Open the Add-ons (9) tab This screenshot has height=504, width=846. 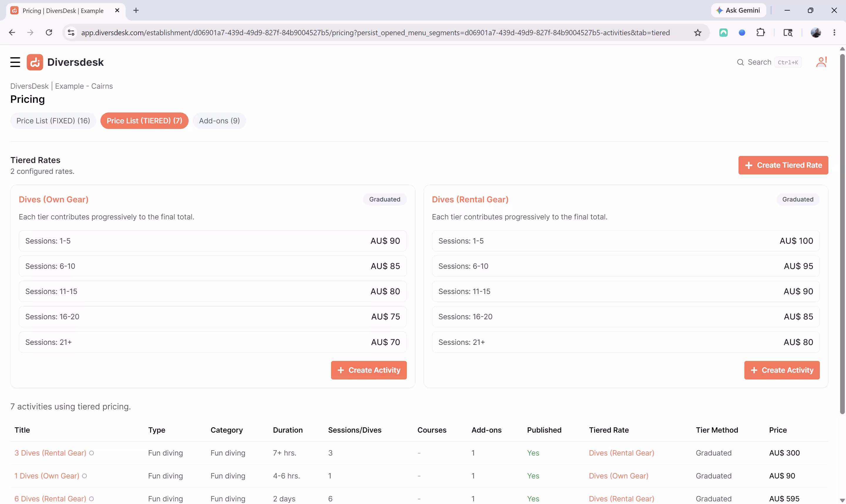pyautogui.click(x=219, y=120)
